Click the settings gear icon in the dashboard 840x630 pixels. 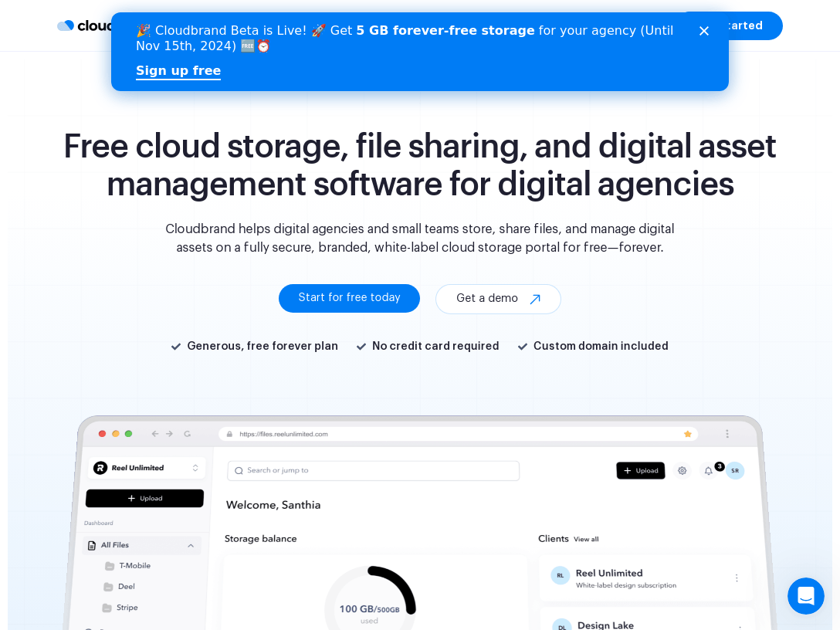tap(682, 470)
